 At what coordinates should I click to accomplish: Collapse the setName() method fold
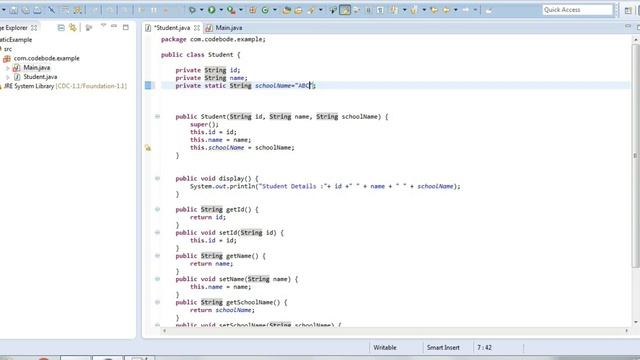(x=158, y=279)
